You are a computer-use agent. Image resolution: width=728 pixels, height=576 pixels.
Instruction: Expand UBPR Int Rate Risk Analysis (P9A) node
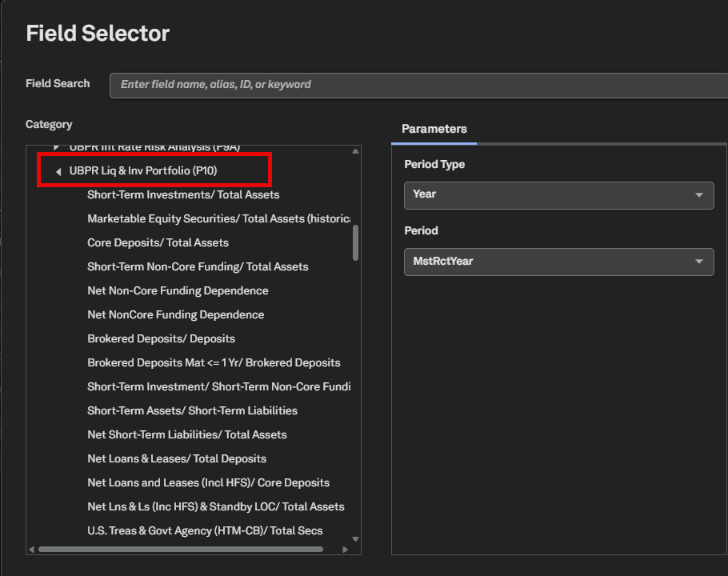[x=56, y=147]
